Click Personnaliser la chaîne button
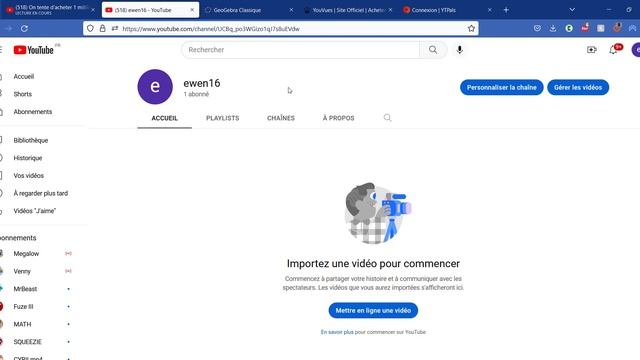The width and height of the screenshot is (640, 360). (502, 87)
